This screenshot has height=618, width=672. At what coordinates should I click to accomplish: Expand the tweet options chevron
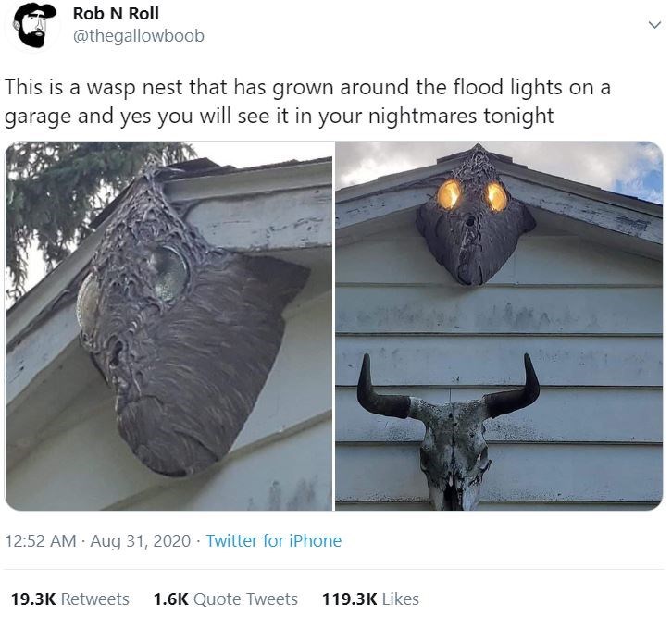tap(654, 25)
